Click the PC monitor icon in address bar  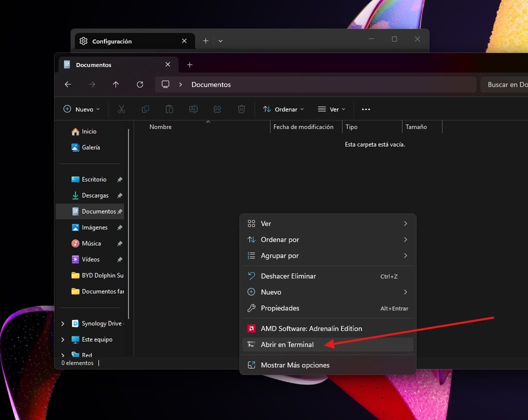pos(165,84)
